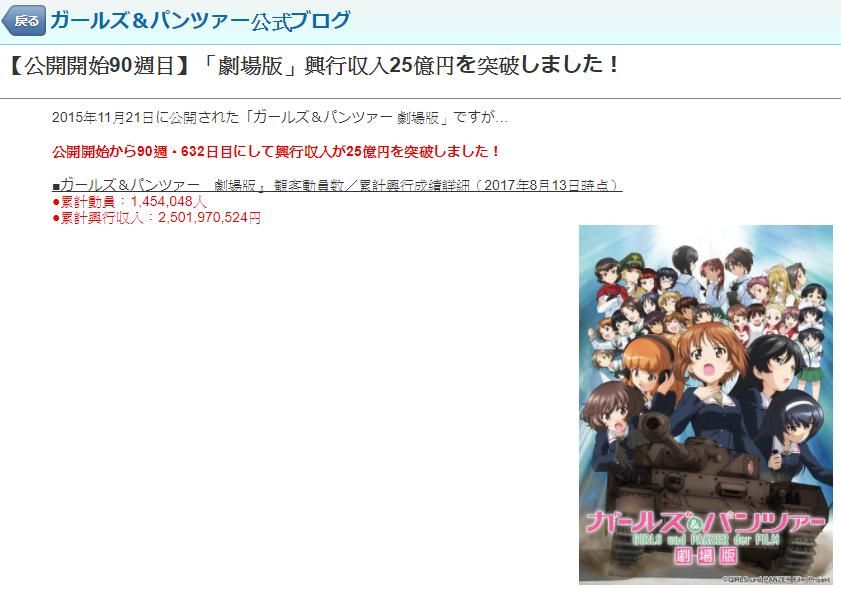Click the 戻る back button
Screen dimensions: 841x589
click(x=24, y=21)
